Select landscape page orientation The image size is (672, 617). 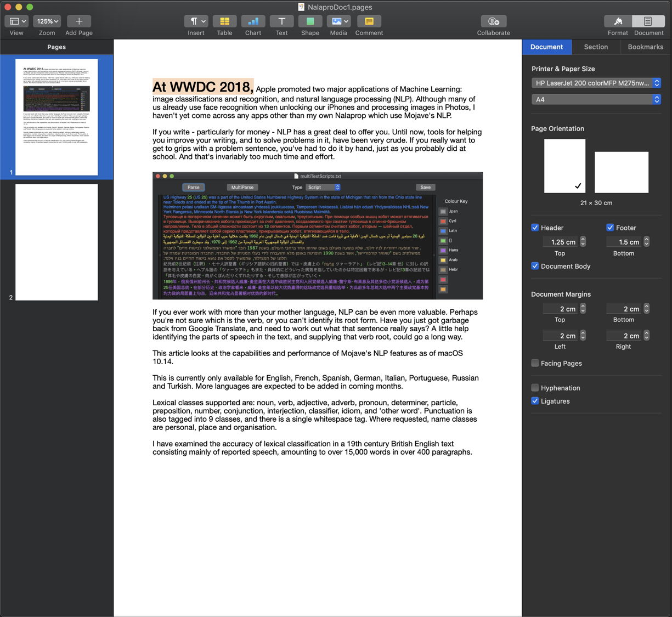coord(622,172)
